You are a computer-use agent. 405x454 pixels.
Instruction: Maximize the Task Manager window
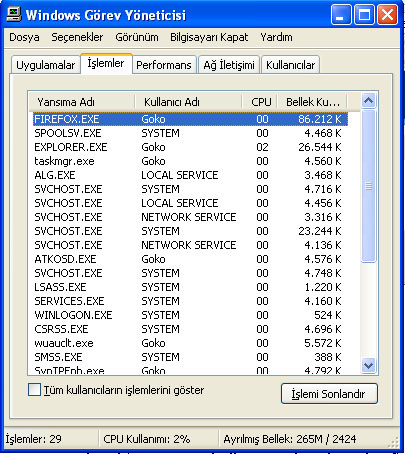(x=364, y=15)
